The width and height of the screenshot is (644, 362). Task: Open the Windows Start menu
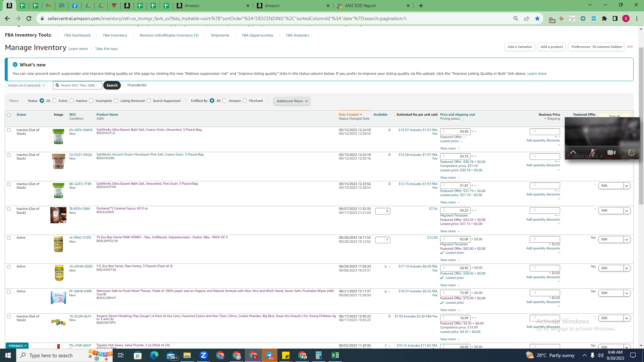(8, 355)
